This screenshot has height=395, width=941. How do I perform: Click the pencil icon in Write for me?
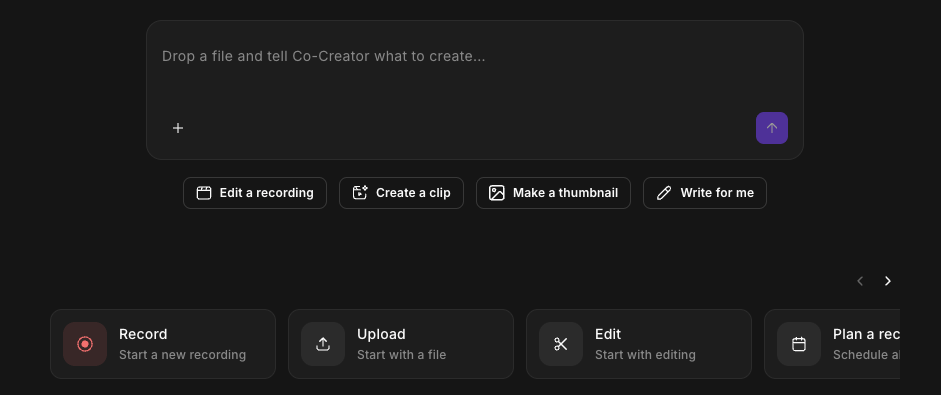click(x=664, y=193)
